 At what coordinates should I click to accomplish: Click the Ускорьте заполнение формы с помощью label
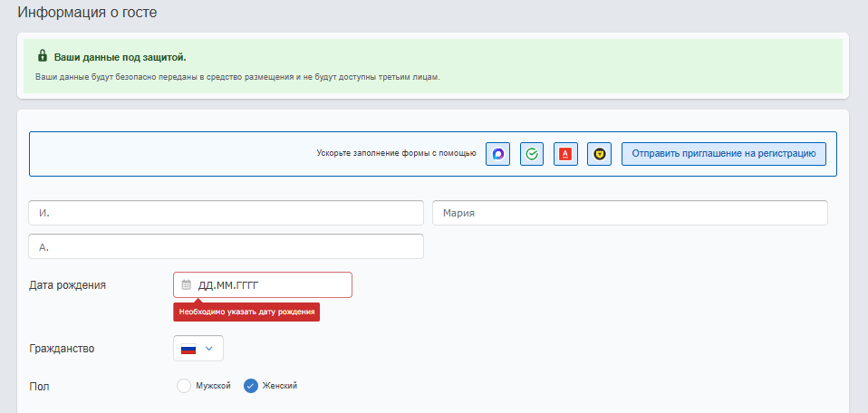(x=396, y=154)
